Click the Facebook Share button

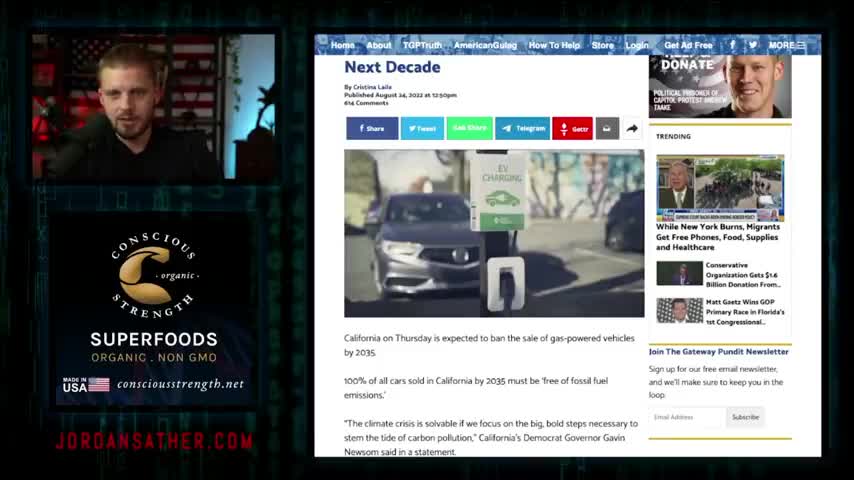(x=372, y=129)
